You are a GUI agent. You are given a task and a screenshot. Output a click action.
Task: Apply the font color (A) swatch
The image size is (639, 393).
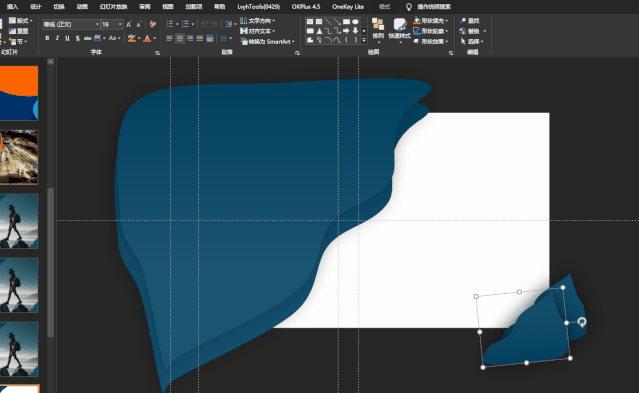[x=147, y=38]
